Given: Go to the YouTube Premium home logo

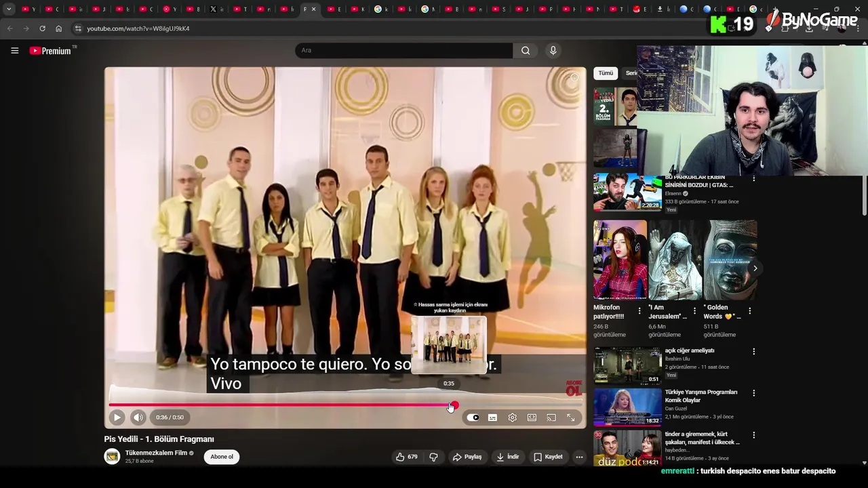Looking at the screenshot, I should pyautogui.click(x=51, y=51).
